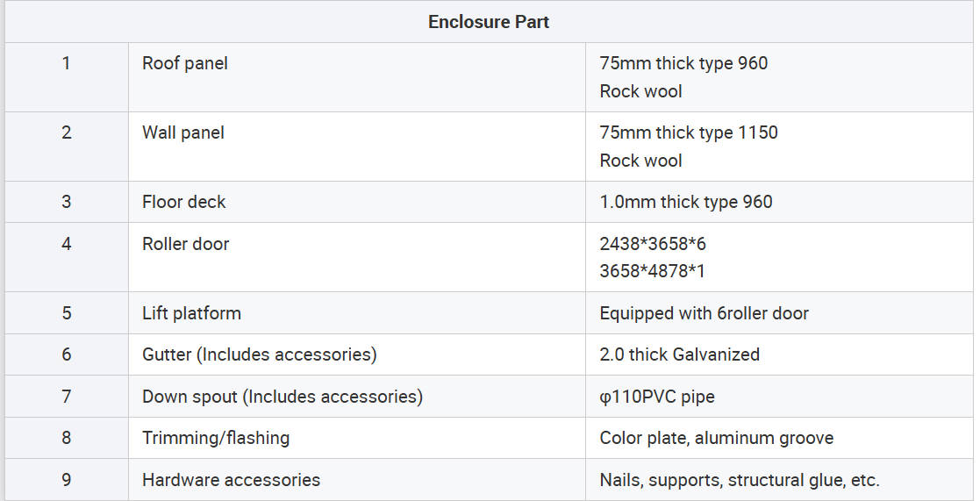Select the Roof panel cell

pyautogui.click(x=185, y=63)
